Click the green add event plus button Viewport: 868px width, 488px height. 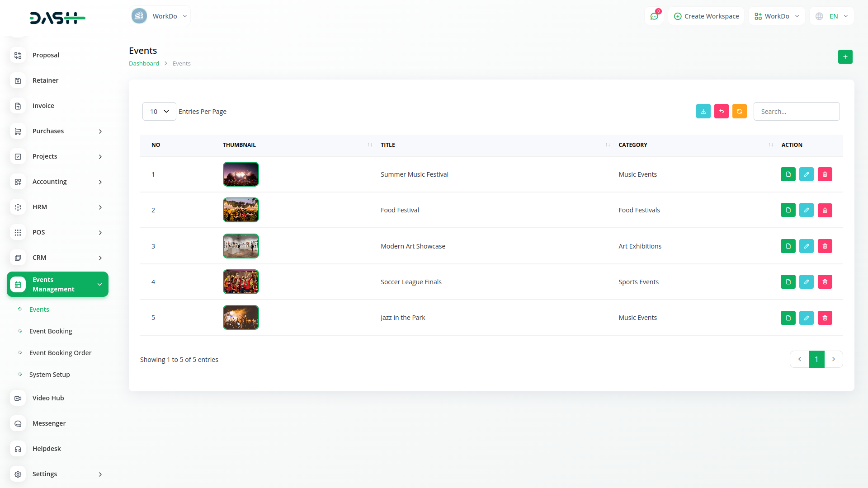[845, 57]
